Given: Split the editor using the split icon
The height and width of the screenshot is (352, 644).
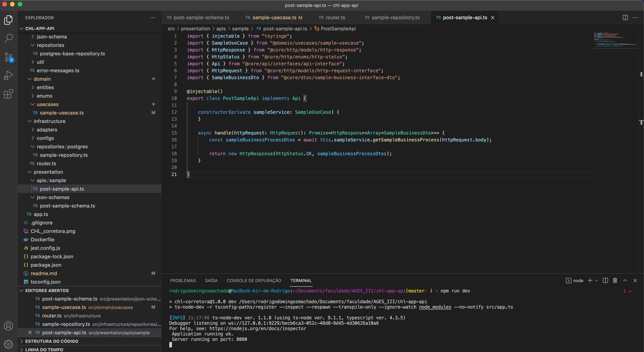Looking at the screenshot, I should point(626,17).
